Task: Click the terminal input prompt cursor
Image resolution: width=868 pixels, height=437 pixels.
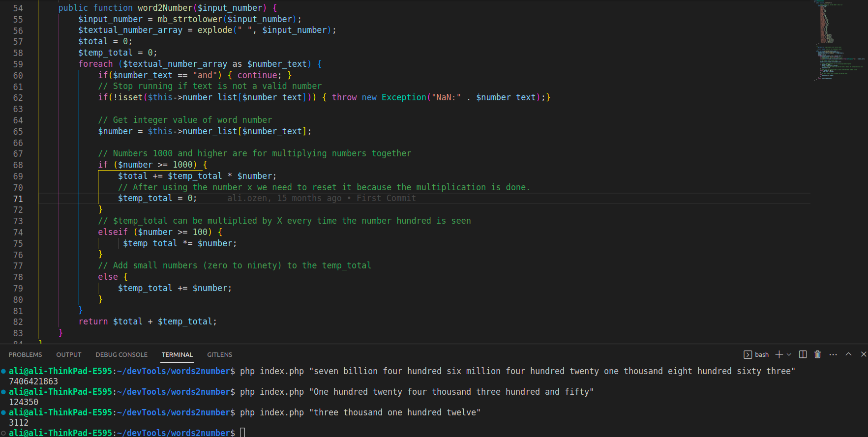Action: click(242, 433)
